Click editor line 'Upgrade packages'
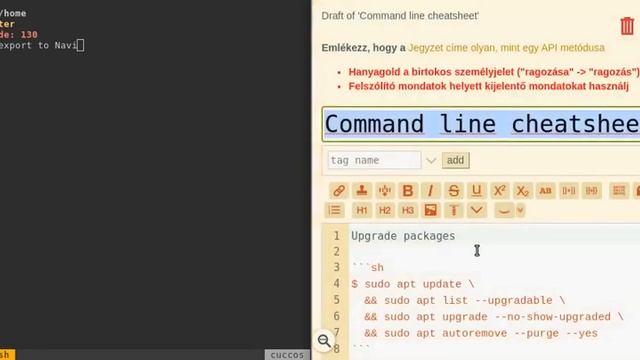Screen dimensions: 640x360 (403, 236)
